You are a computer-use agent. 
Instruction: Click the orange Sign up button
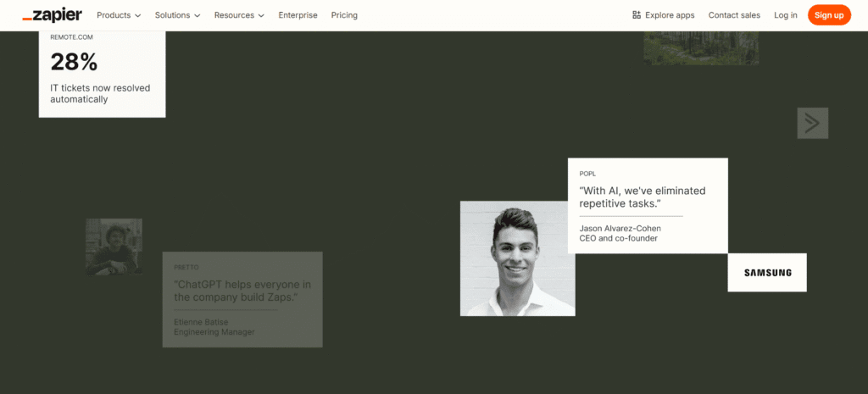click(829, 15)
